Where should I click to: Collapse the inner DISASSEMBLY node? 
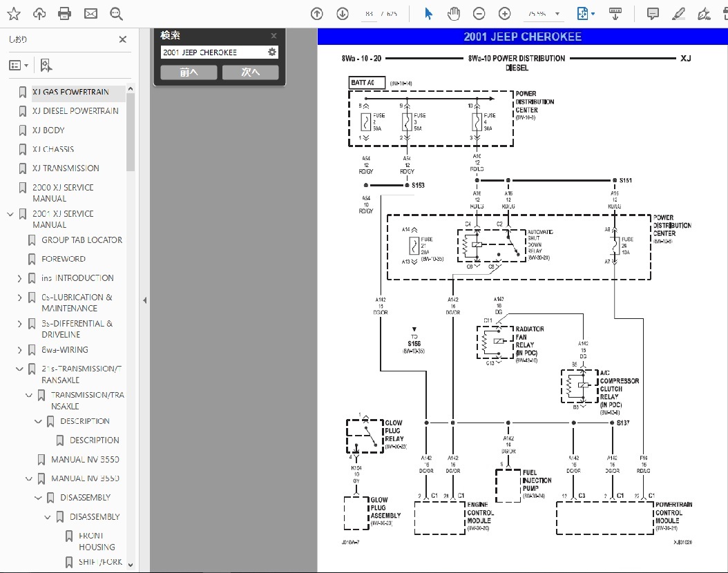coord(48,517)
